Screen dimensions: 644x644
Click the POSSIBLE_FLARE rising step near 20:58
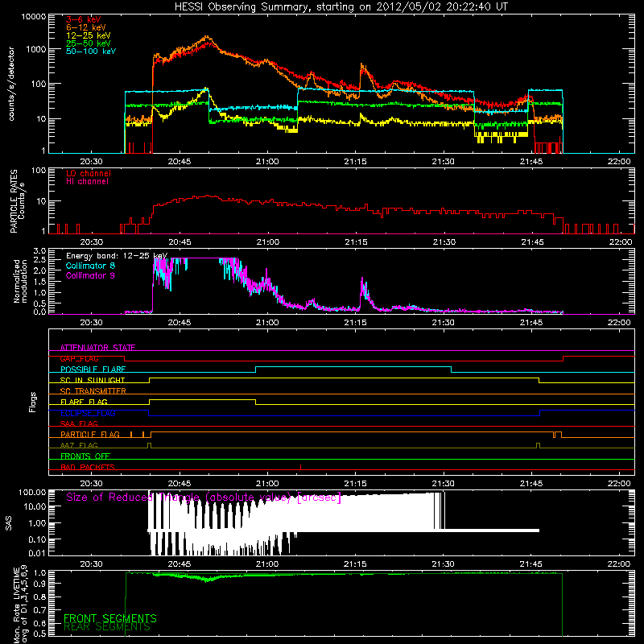(x=255, y=369)
